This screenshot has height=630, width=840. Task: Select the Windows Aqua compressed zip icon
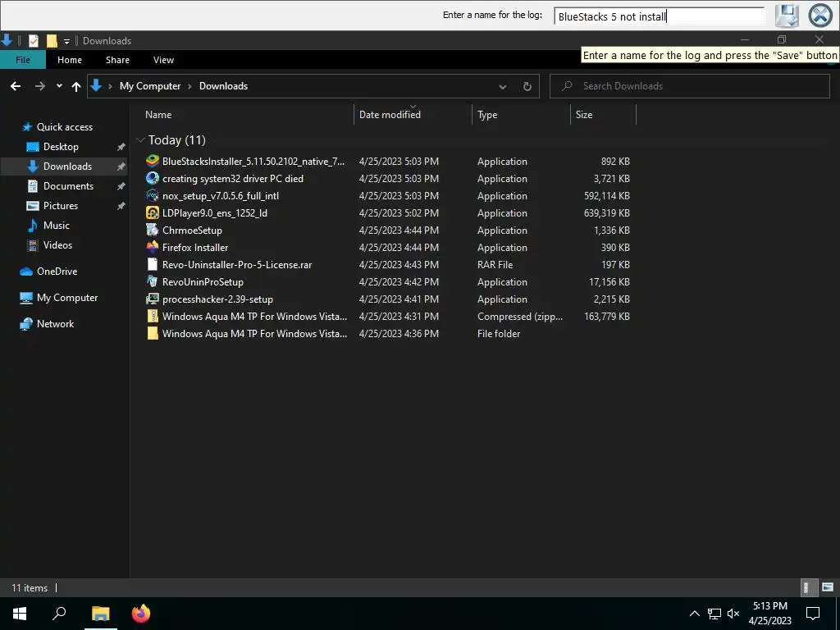click(153, 316)
